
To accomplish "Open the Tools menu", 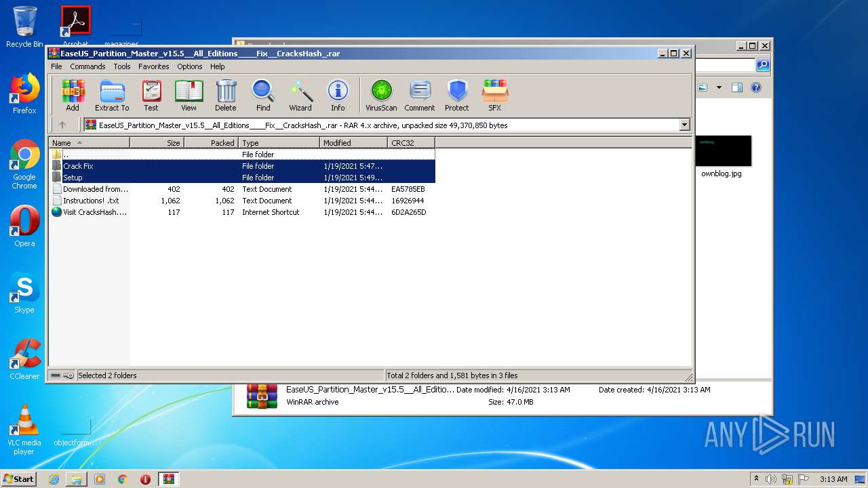I will (x=122, y=66).
